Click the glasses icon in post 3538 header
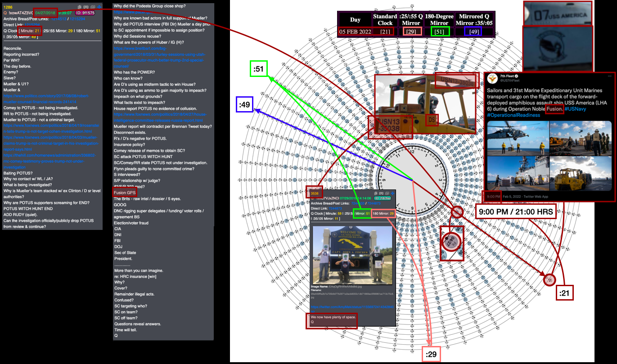This screenshot has height=364, width=617. [381, 193]
